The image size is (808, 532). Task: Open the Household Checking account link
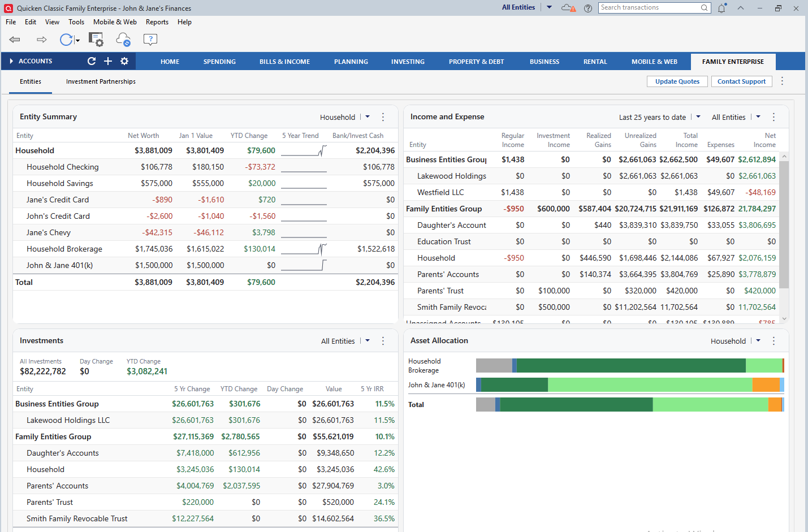click(x=62, y=167)
